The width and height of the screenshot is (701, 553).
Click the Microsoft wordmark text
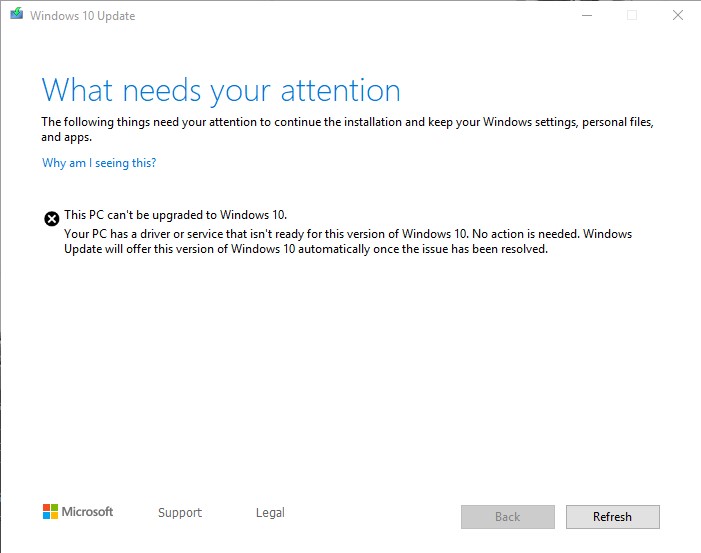88,512
